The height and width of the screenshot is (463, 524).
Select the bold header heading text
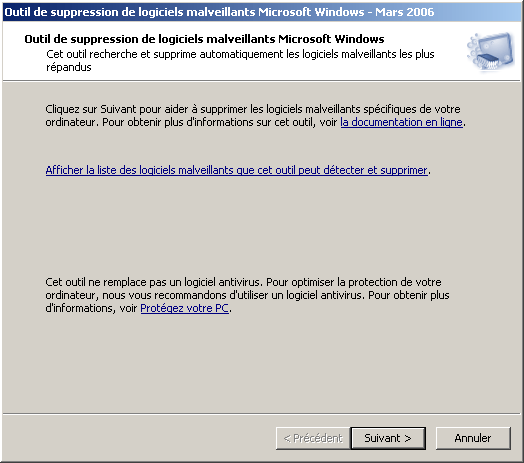pyautogui.click(x=204, y=39)
